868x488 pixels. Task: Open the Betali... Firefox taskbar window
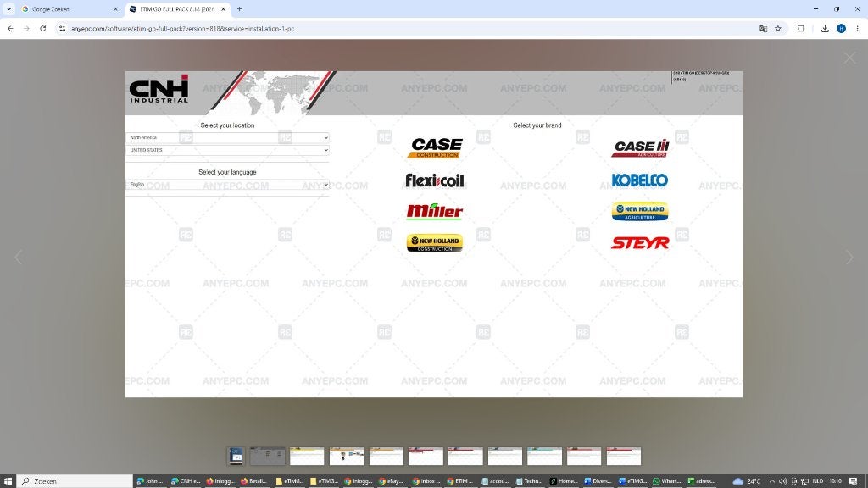(x=254, y=481)
